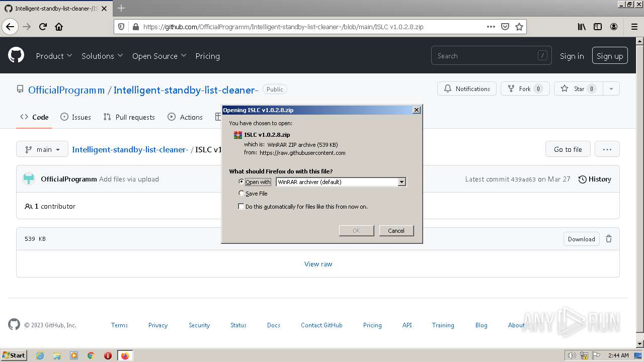Bookmark this page with the star icon

pyautogui.click(x=519, y=27)
